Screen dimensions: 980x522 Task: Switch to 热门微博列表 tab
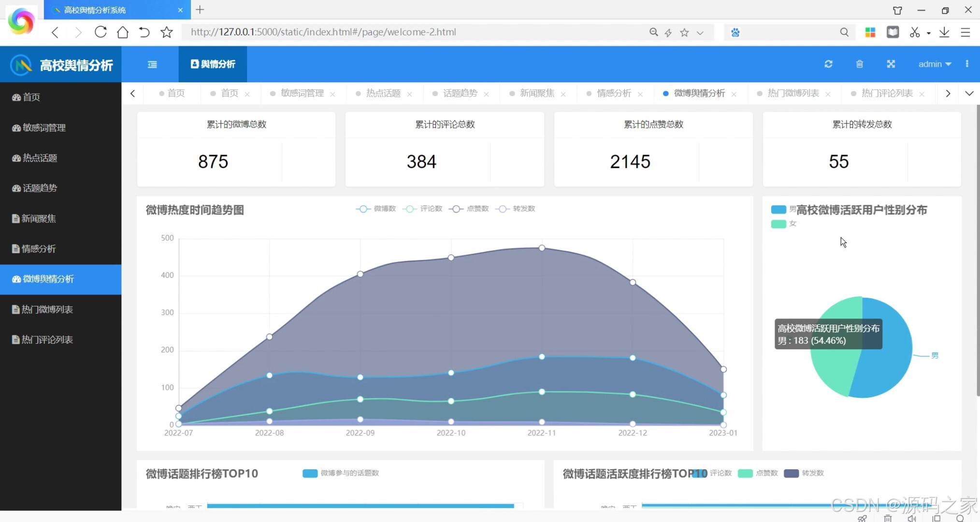793,93
